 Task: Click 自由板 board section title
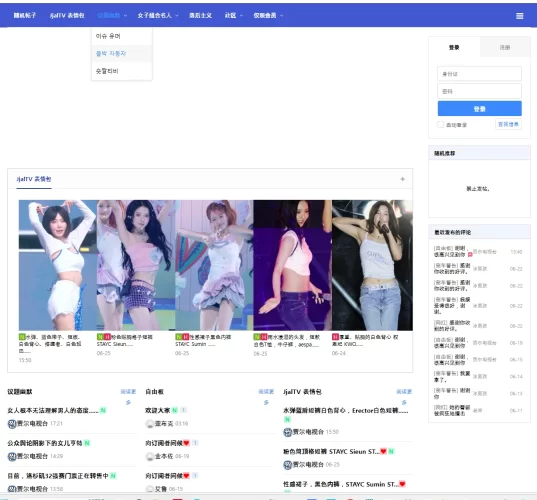coord(154,391)
